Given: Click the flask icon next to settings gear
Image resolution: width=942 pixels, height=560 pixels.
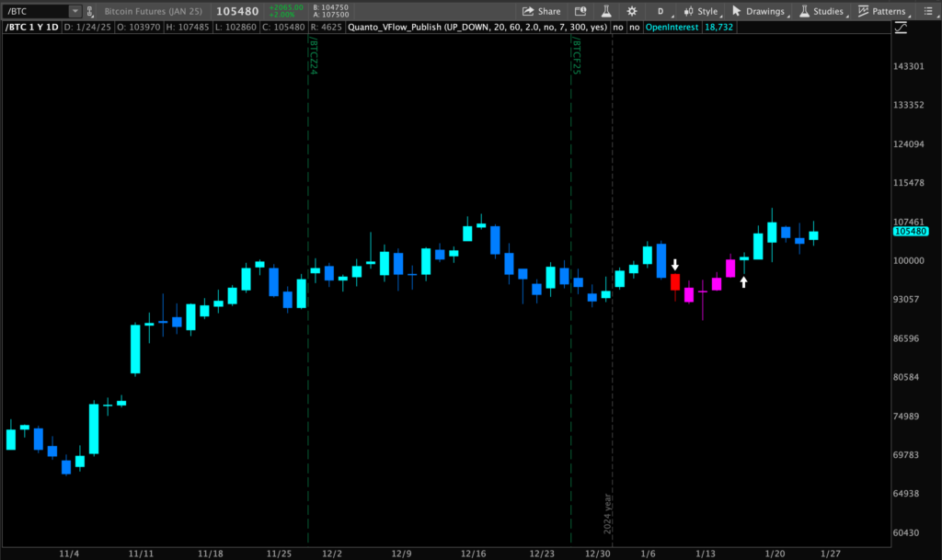Looking at the screenshot, I should [x=605, y=11].
